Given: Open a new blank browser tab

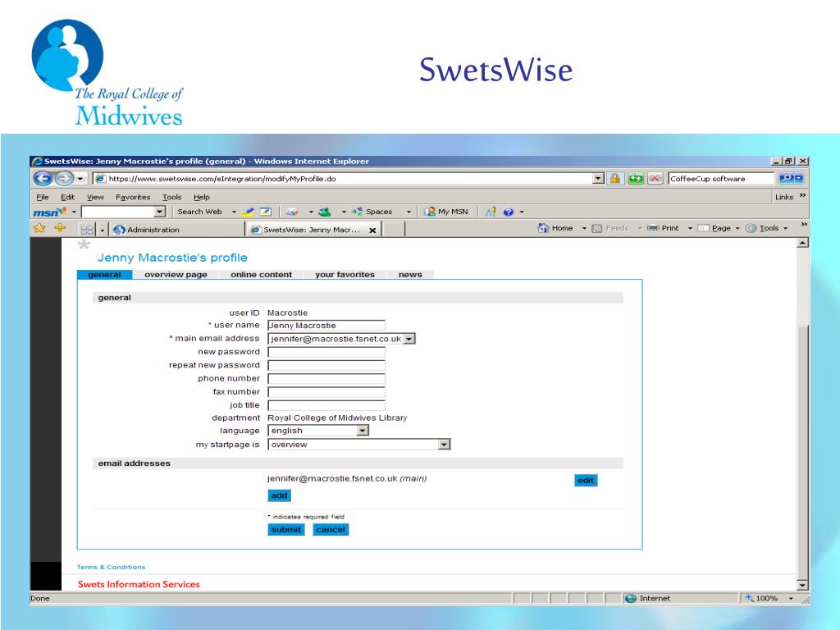Looking at the screenshot, I should 394,230.
